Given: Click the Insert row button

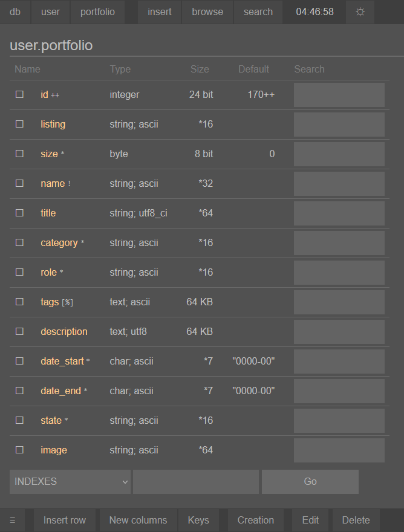Looking at the screenshot, I should click(65, 521).
